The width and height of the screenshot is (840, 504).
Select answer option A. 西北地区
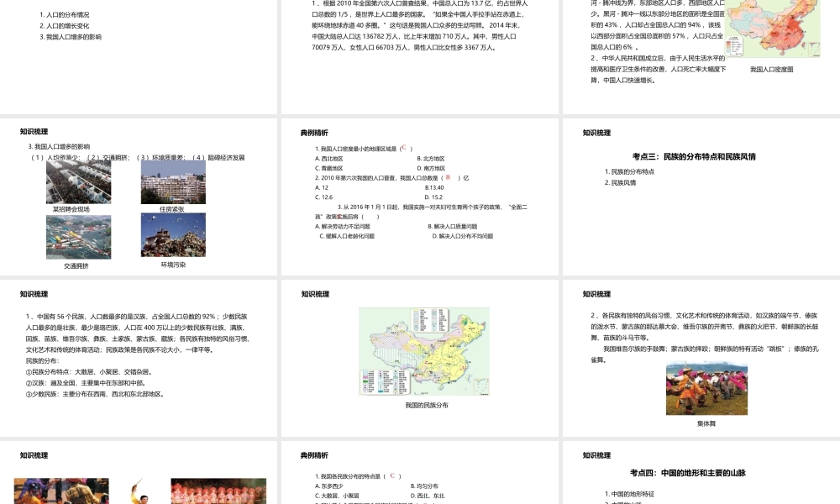[329, 159]
